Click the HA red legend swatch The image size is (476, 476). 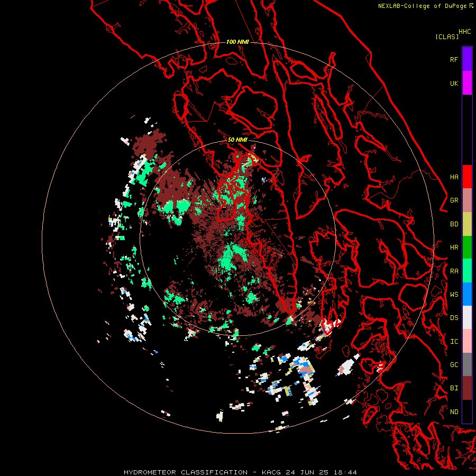coord(467,177)
